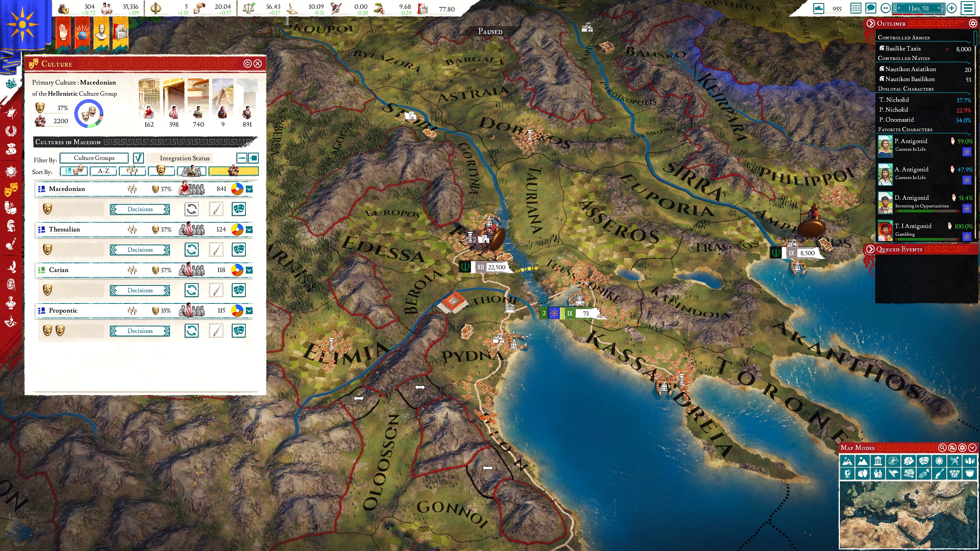Open the score ranking podium icon
The width and height of the screenshot is (980, 551).
(x=818, y=8)
